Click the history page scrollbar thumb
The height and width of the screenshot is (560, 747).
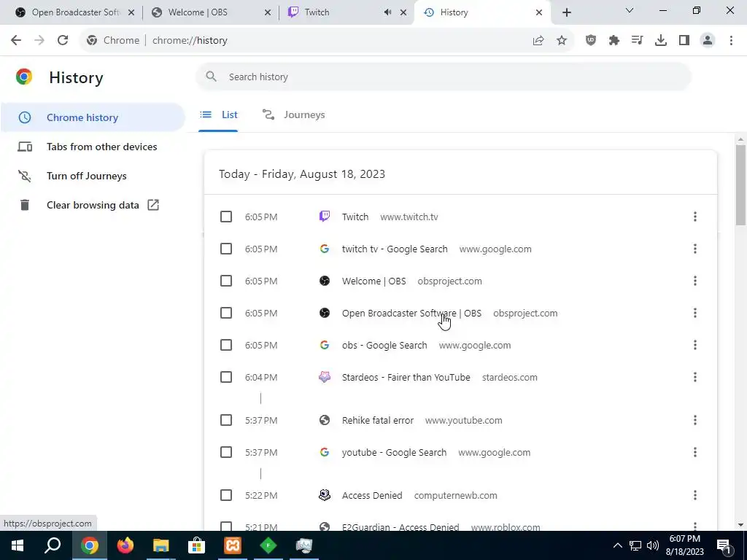point(740,184)
